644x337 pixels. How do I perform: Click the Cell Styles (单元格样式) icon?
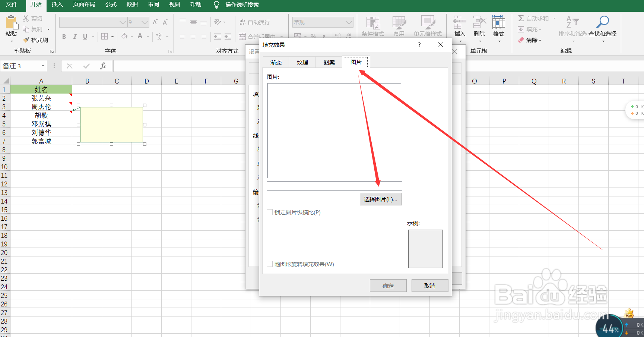pyautogui.click(x=428, y=23)
